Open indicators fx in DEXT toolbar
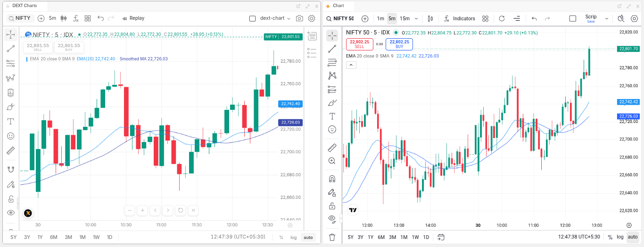 pyautogui.click(x=76, y=18)
